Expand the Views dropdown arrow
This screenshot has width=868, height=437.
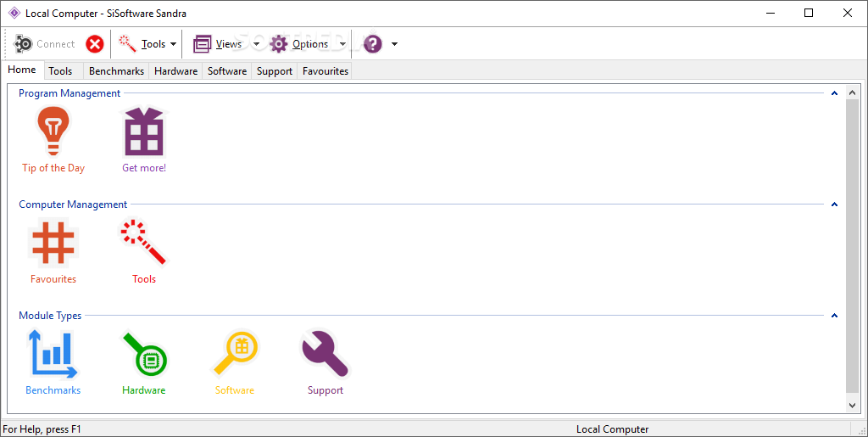[256, 44]
